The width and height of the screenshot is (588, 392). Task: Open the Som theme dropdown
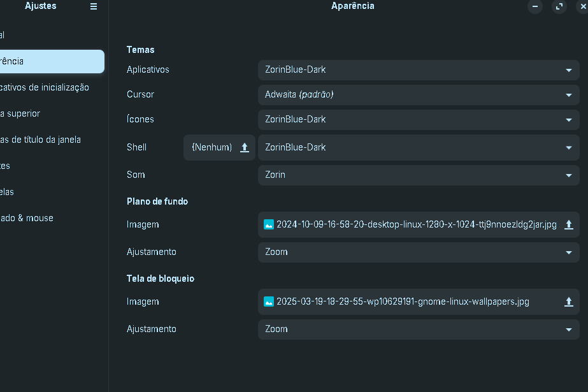click(419, 175)
